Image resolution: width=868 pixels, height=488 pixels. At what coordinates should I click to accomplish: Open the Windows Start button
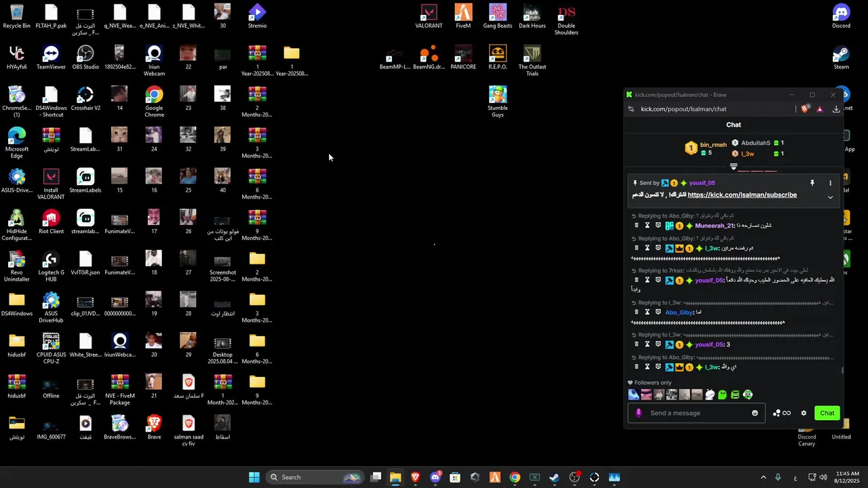tap(254, 477)
